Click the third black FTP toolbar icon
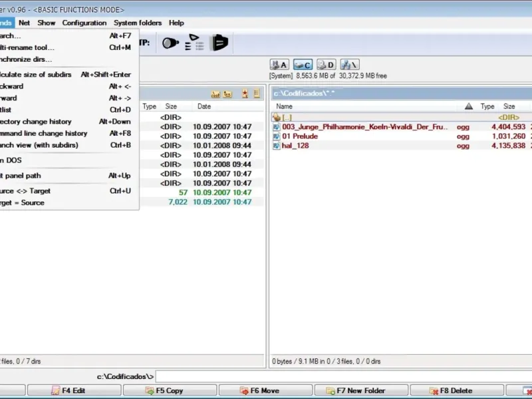Image resolution: width=532 pixels, height=399 pixels. coord(219,43)
